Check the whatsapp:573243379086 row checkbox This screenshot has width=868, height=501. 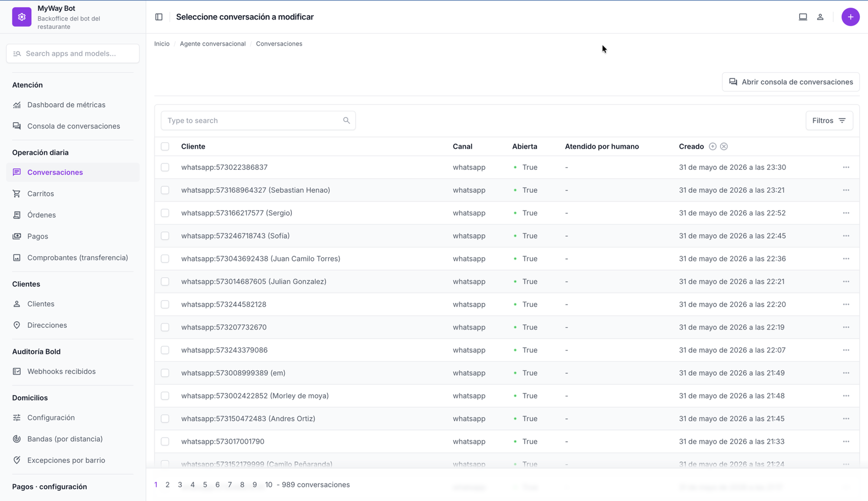(x=165, y=350)
